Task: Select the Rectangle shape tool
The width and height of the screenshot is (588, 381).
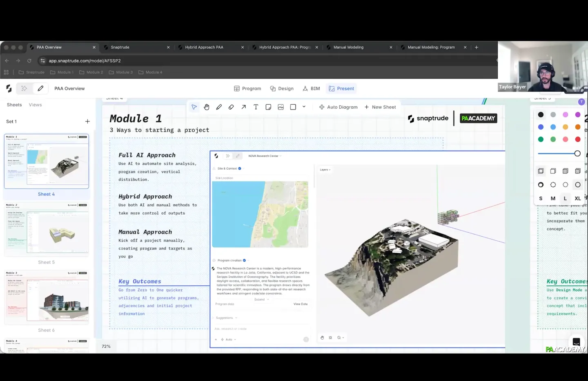Action: (293, 107)
